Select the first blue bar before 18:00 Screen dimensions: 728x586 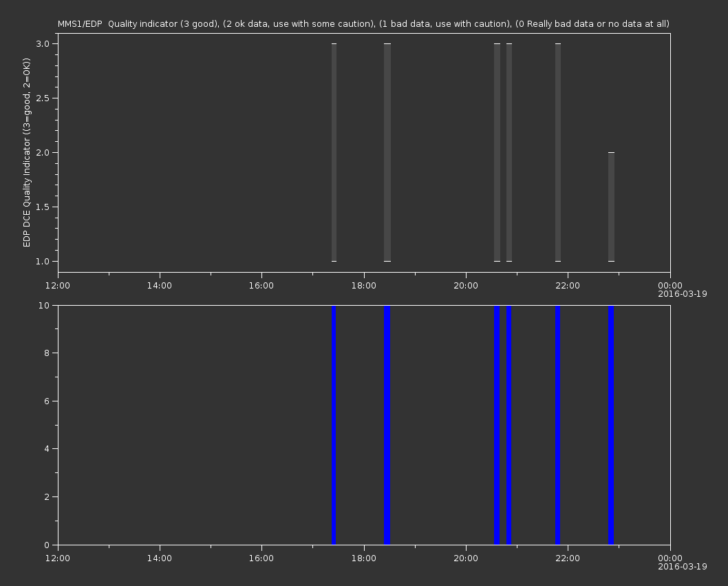(334, 425)
